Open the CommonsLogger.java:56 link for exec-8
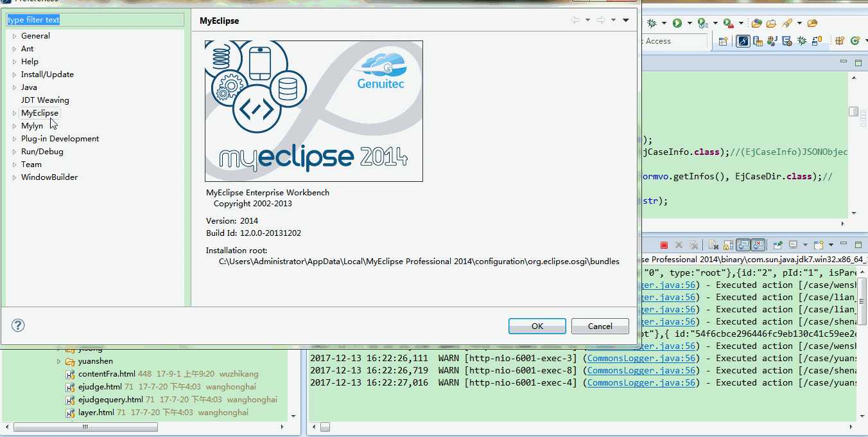 [x=641, y=370]
